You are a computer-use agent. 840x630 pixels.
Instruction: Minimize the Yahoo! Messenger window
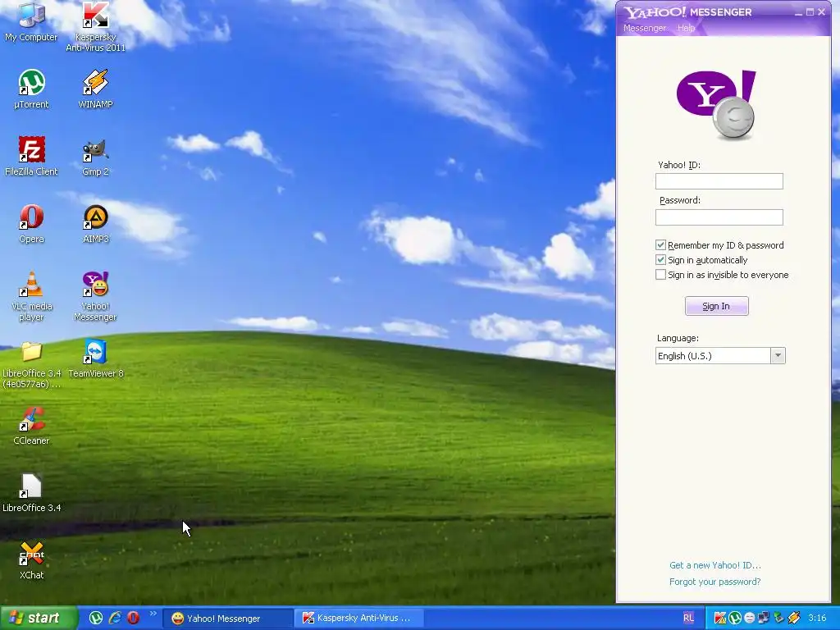tap(798, 11)
